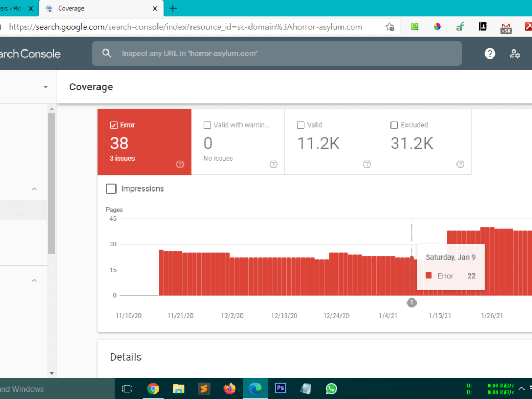Image resolution: width=532 pixels, height=399 pixels.
Task: Select the red Error 38 status card
Action: pos(144,142)
